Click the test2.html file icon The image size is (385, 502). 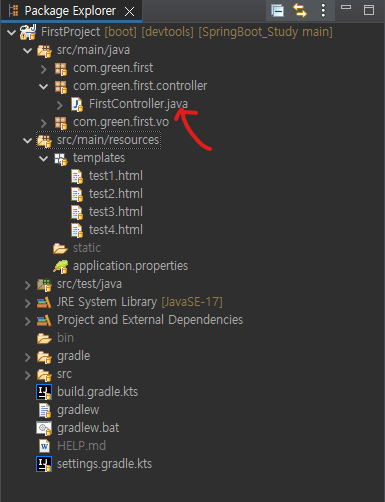coord(77,194)
